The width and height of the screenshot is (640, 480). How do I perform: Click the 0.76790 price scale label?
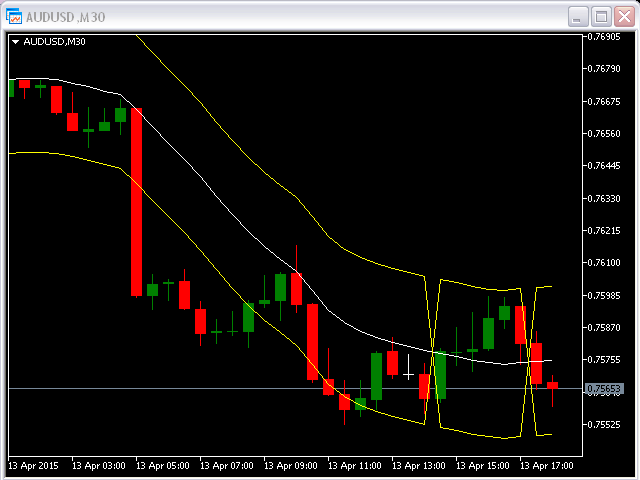point(604,69)
